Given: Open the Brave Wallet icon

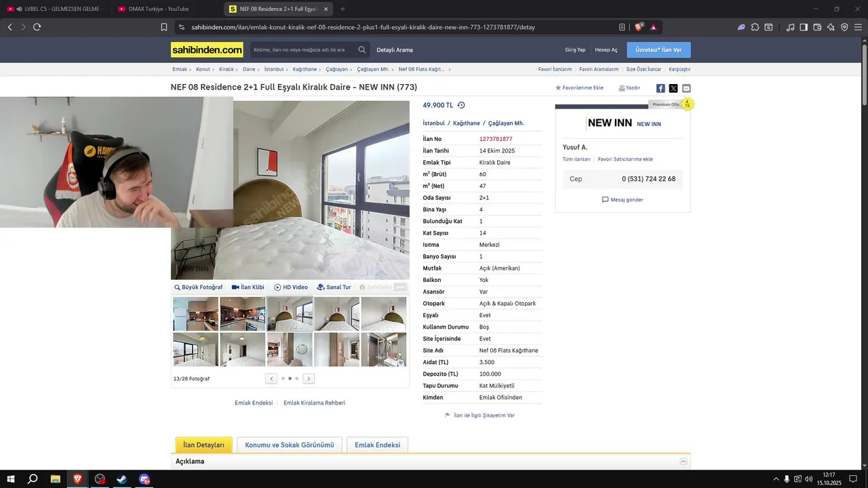Looking at the screenshot, I should 817,27.
